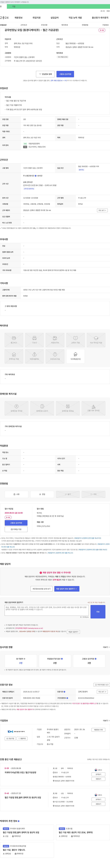Click the info icon beside 구인인증번호

coord(67,698)
